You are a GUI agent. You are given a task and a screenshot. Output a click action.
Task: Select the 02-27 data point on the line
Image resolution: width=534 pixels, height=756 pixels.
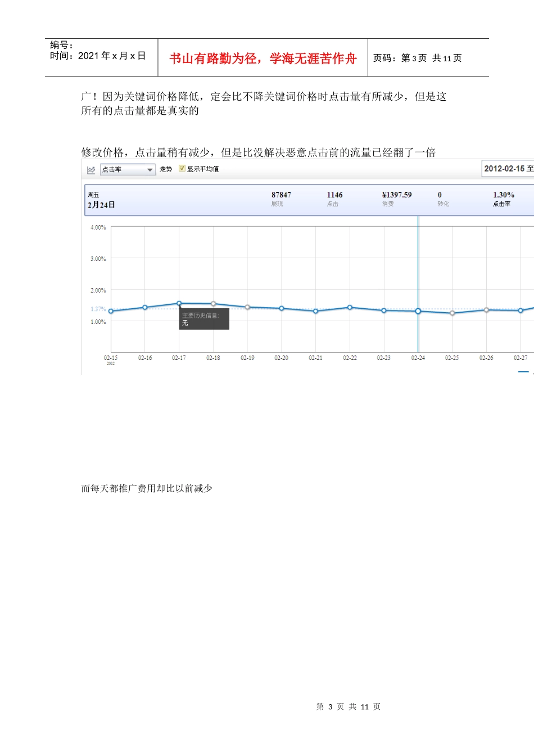click(521, 310)
